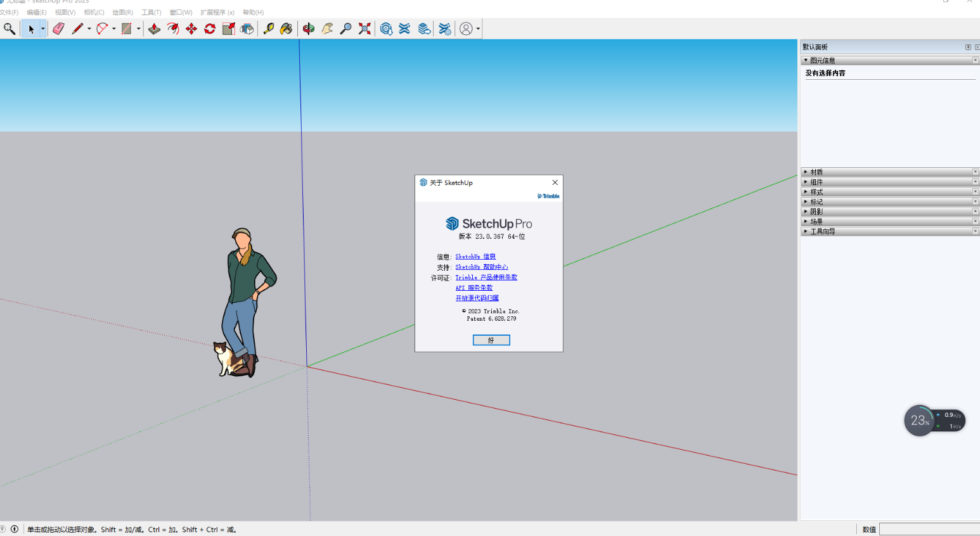Open the 窗口(W) menu
The width and height of the screenshot is (980, 536).
tap(181, 12)
